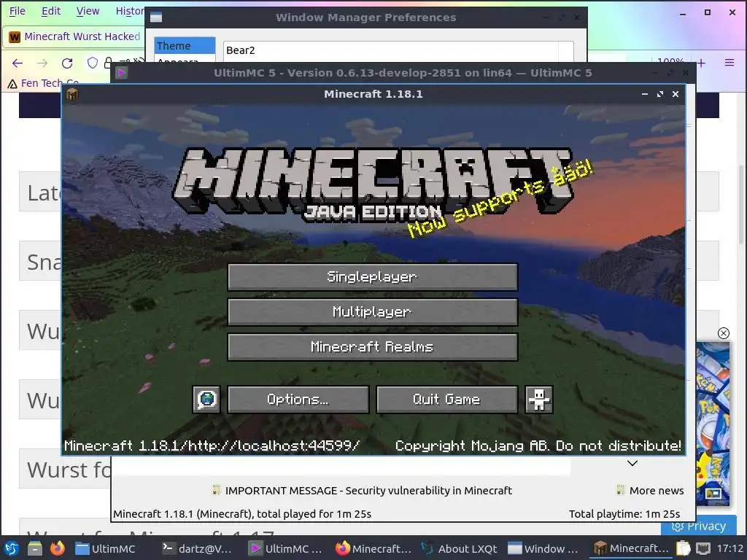Click the Quit Game button
747x560 pixels.
click(447, 399)
